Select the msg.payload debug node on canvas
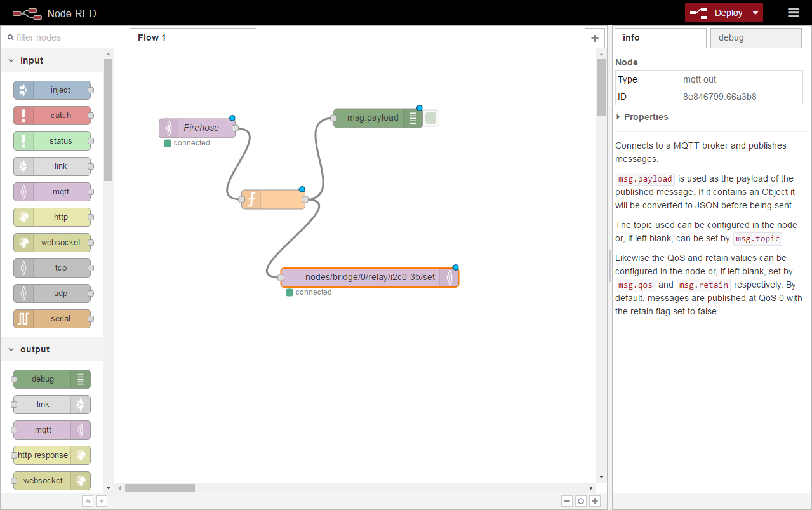 point(378,117)
